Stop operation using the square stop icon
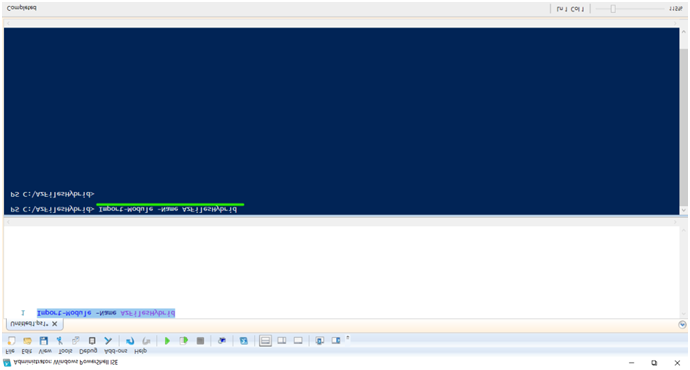Image resolution: width=690 pixels, height=370 pixels. point(200,341)
